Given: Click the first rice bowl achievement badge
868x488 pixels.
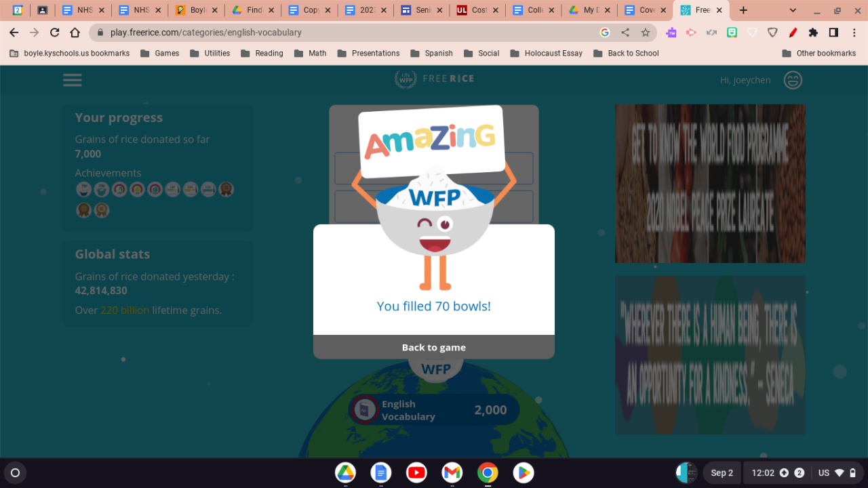Looking at the screenshot, I should pyautogui.click(x=83, y=190).
